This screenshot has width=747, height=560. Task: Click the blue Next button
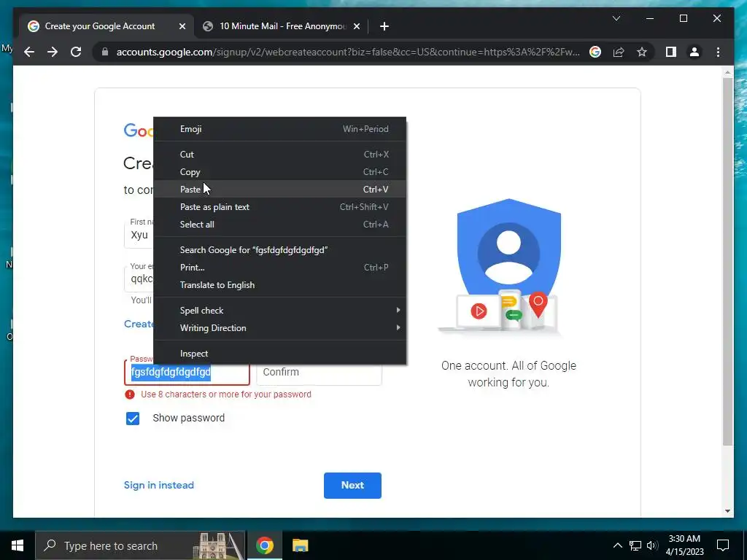pos(352,485)
